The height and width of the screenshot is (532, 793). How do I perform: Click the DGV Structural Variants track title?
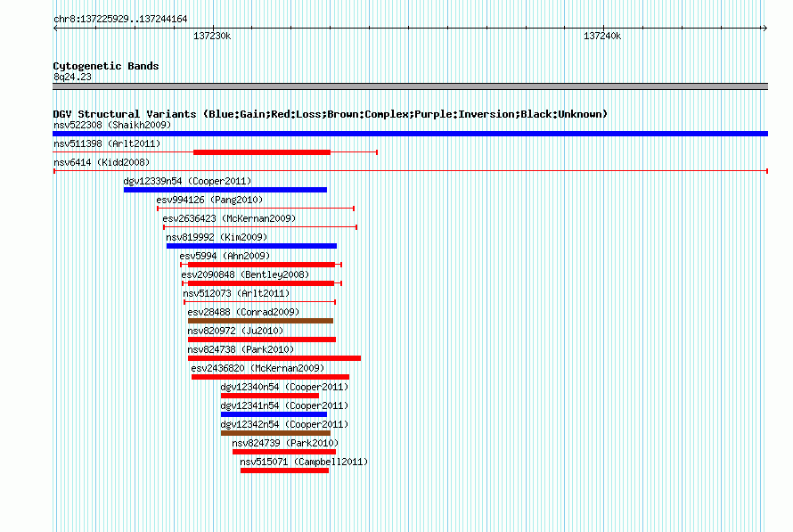[331, 114]
